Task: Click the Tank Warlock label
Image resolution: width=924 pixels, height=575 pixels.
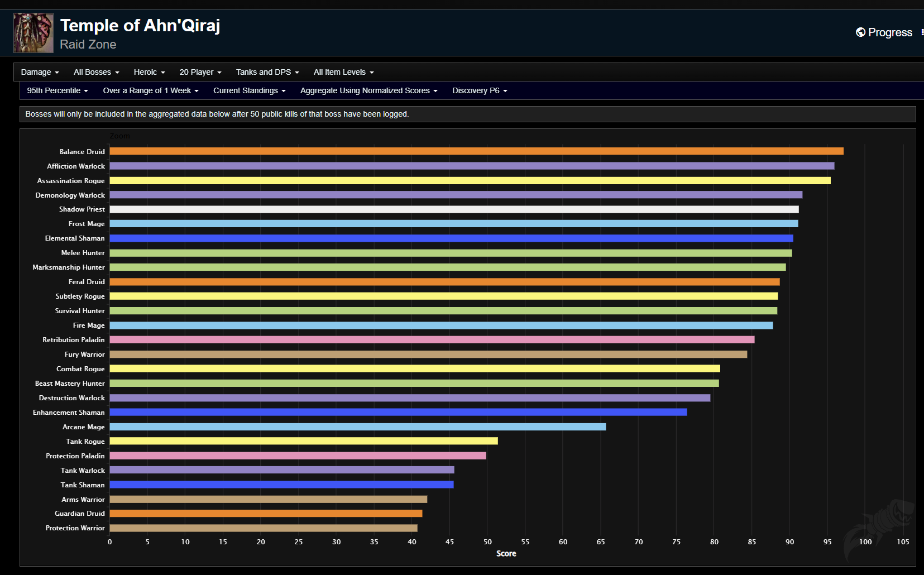Action: [x=83, y=471]
